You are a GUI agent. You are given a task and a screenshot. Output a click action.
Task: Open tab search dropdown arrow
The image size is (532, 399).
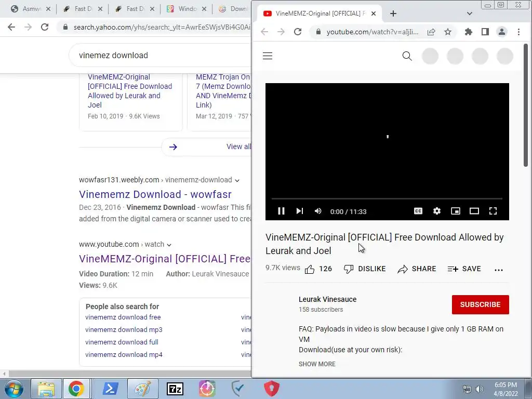[469, 14]
